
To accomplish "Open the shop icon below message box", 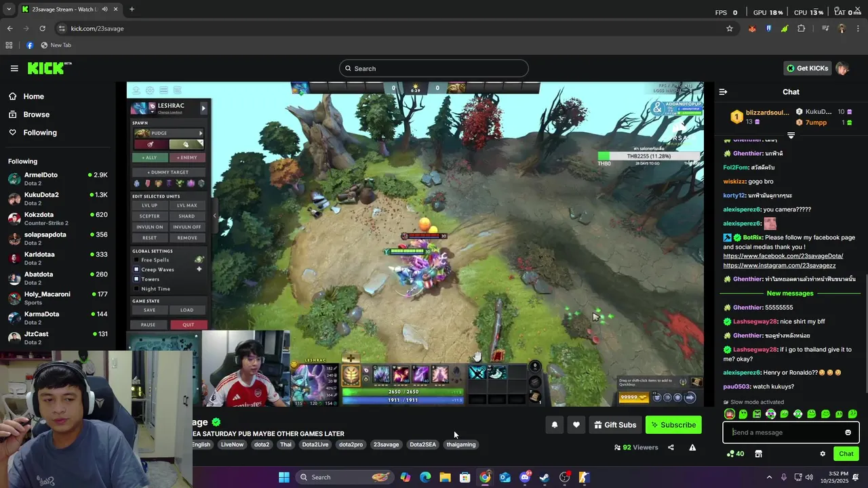I will coord(759,454).
